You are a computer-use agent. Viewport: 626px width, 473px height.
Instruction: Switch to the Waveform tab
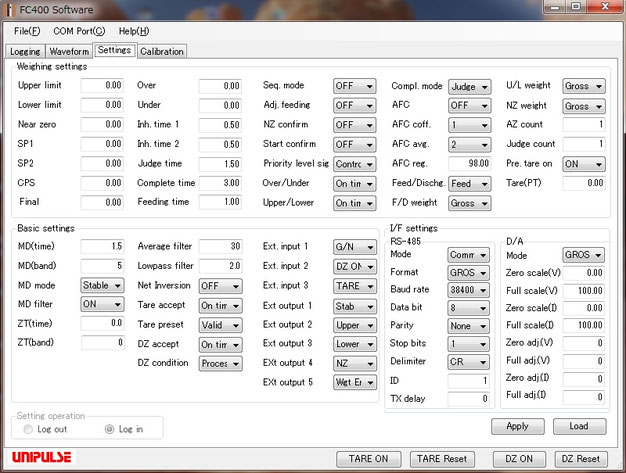69,50
